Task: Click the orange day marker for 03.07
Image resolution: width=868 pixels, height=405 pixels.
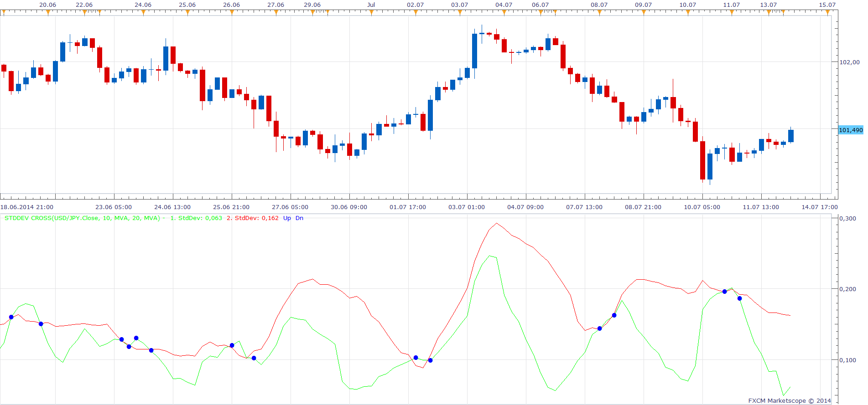Action: coord(460,13)
